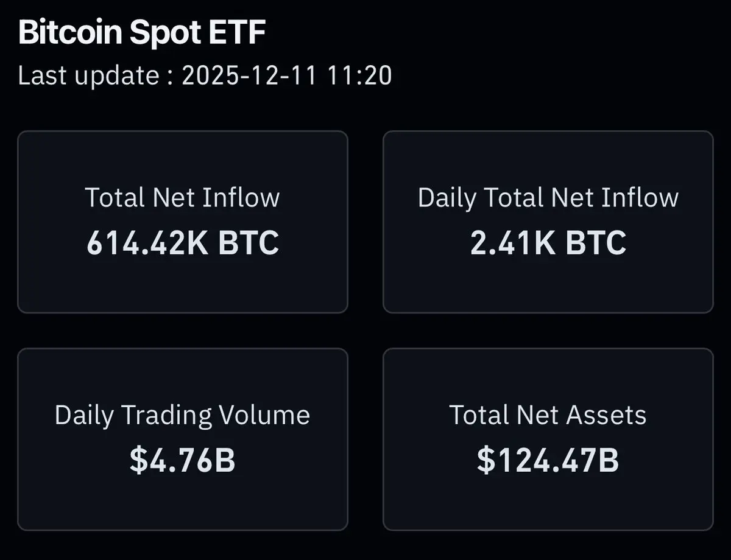Open the Total Net Inflow label
This screenshot has height=560, width=731.
pyautogui.click(x=182, y=198)
